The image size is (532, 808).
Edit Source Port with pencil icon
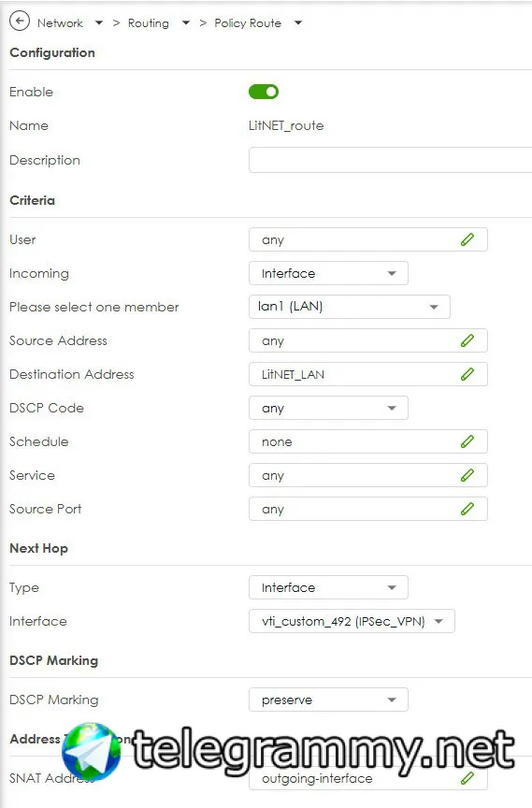(467, 509)
